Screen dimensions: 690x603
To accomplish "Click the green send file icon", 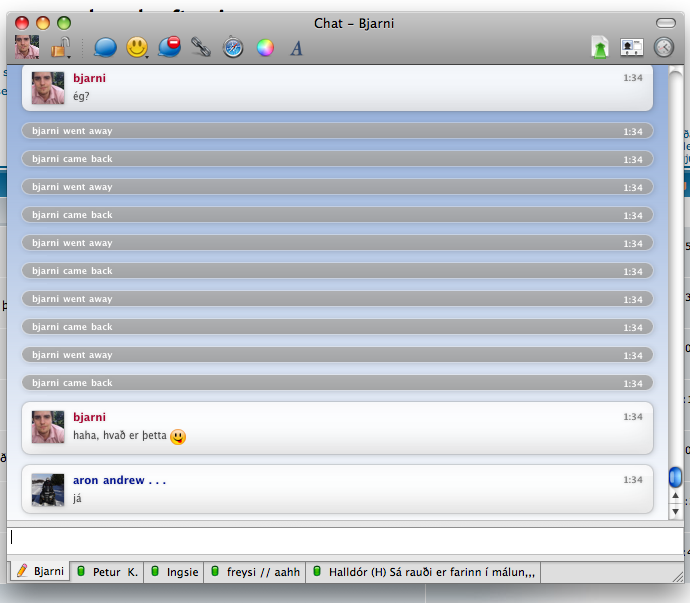I will [600, 47].
